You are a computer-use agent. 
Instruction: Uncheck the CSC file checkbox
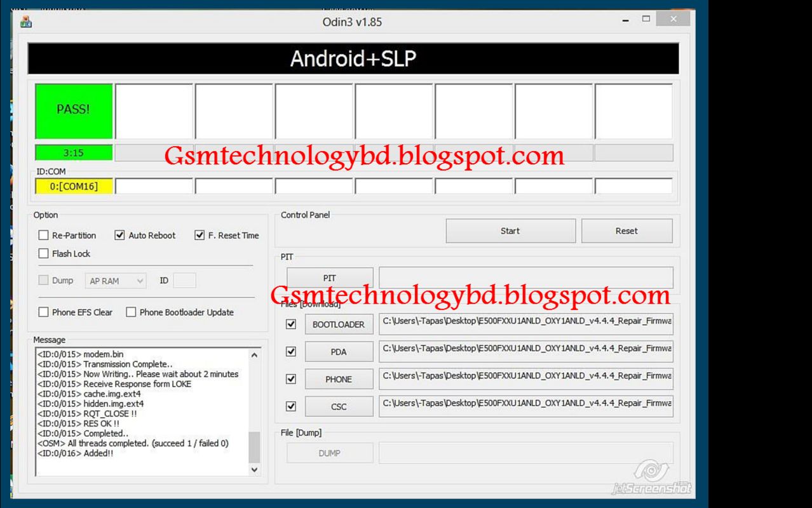coord(291,406)
